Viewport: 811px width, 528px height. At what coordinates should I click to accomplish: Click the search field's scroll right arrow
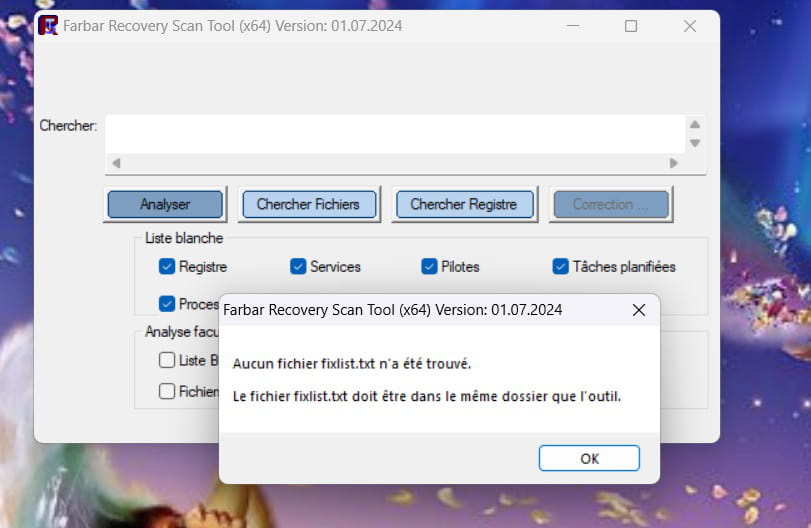pos(673,163)
